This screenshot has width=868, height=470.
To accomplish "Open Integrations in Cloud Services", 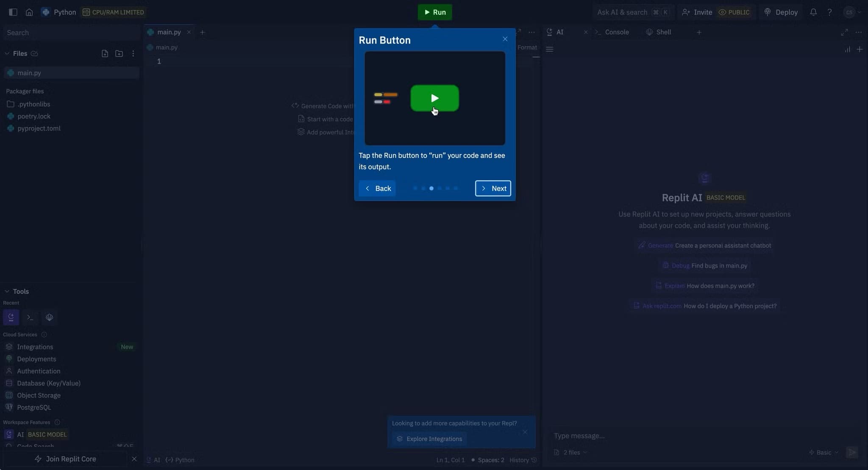I will pyautogui.click(x=35, y=347).
